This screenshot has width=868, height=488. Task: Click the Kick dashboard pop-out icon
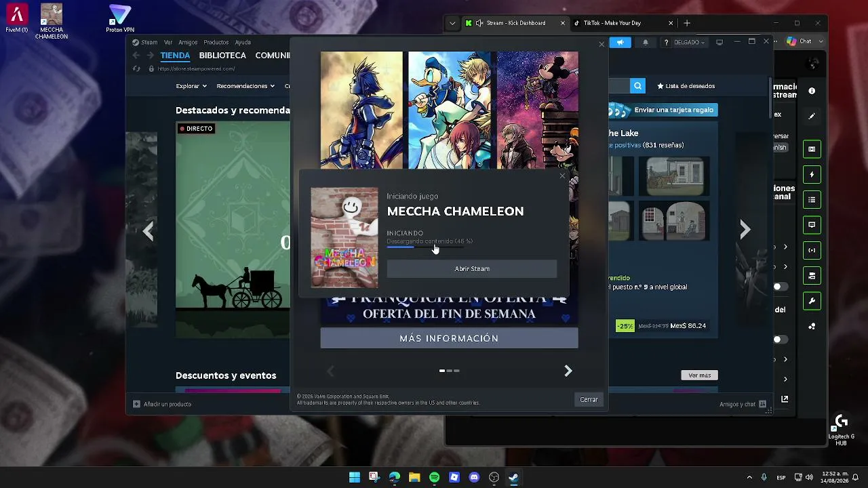coord(785,399)
